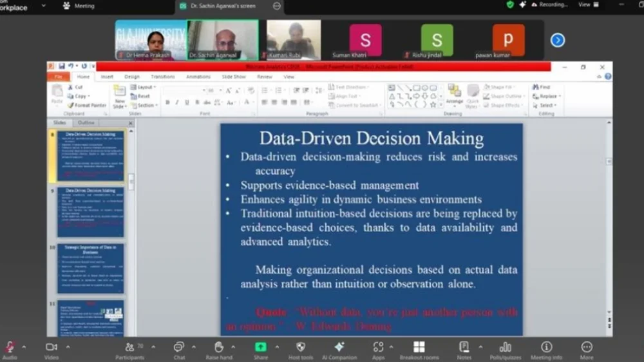Open the Zoom Participants panel
This screenshot has width=644, height=362.
129,348
